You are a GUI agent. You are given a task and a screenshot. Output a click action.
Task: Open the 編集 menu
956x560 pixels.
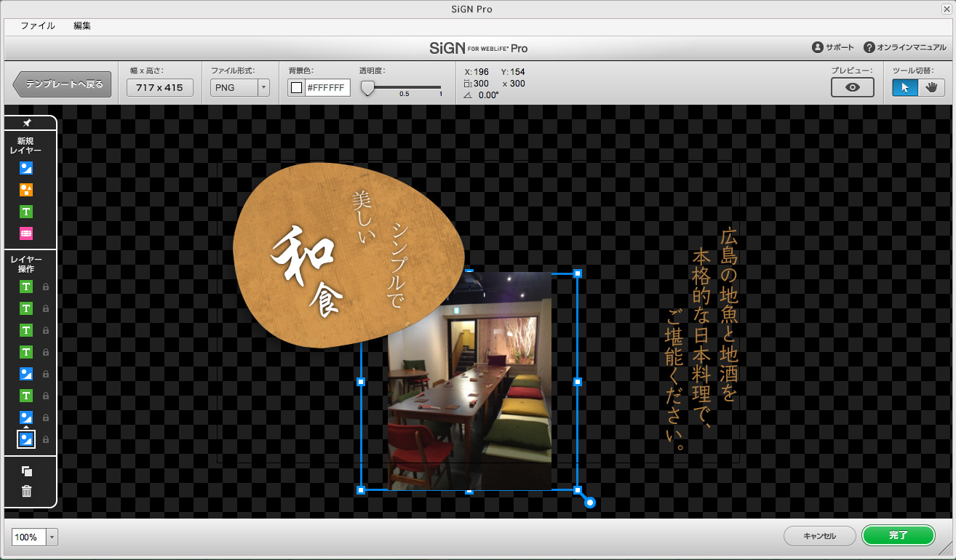point(82,25)
